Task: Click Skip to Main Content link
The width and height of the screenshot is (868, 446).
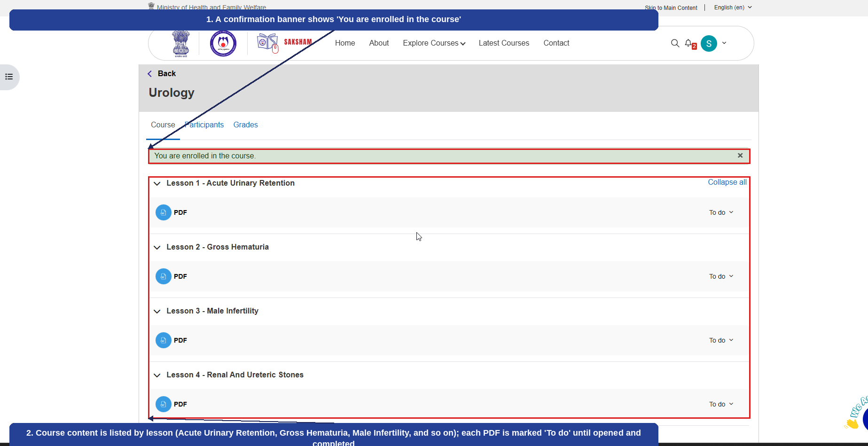Action: click(x=671, y=8)
